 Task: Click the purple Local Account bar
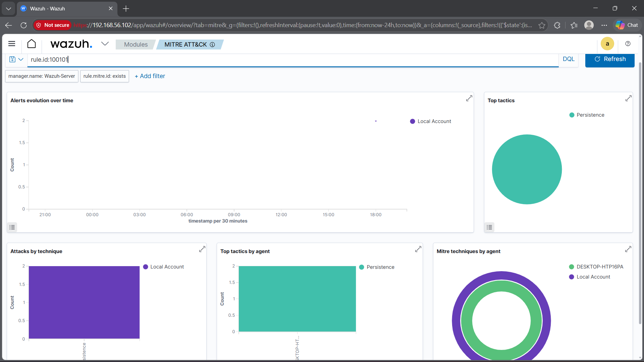pos(84,302)
